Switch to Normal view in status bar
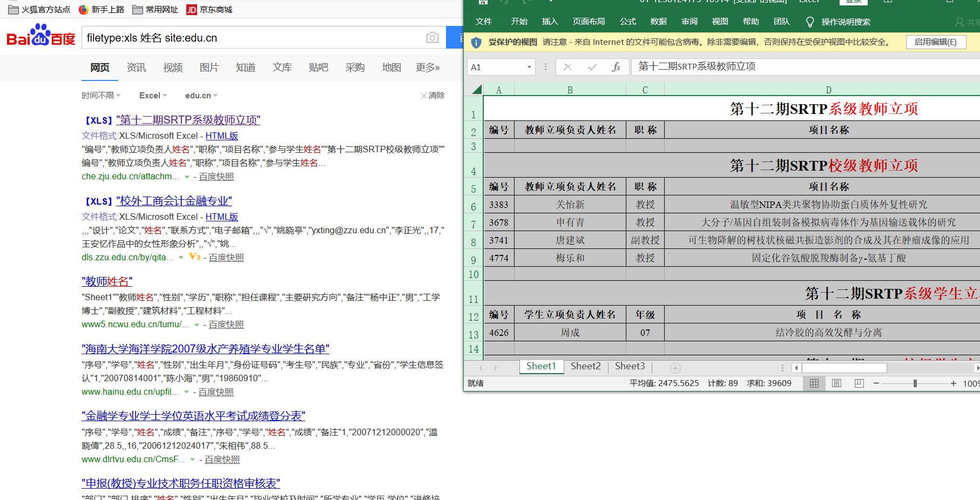Screen dimensions: 980x500 tap(814, 383)
